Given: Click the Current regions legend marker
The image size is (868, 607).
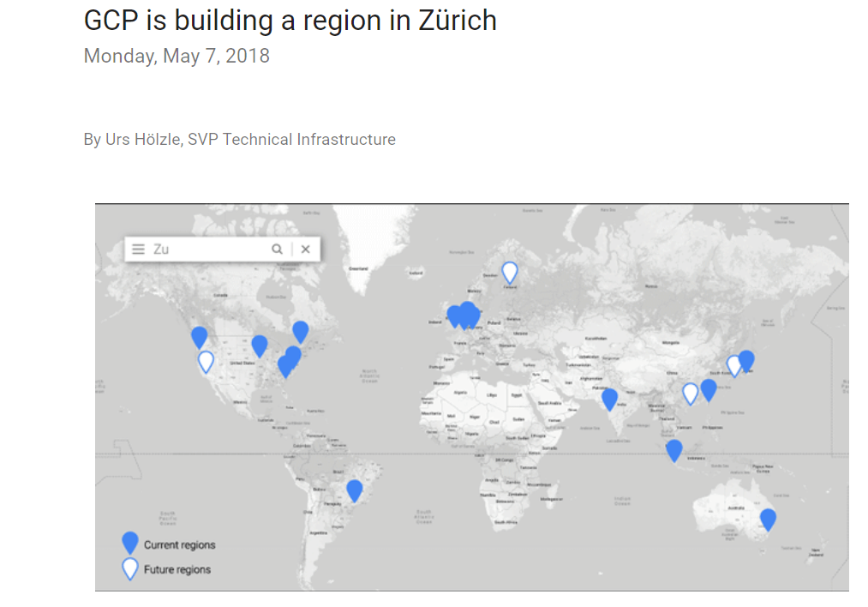Looking at the screenshot, I should click(130, 541).
